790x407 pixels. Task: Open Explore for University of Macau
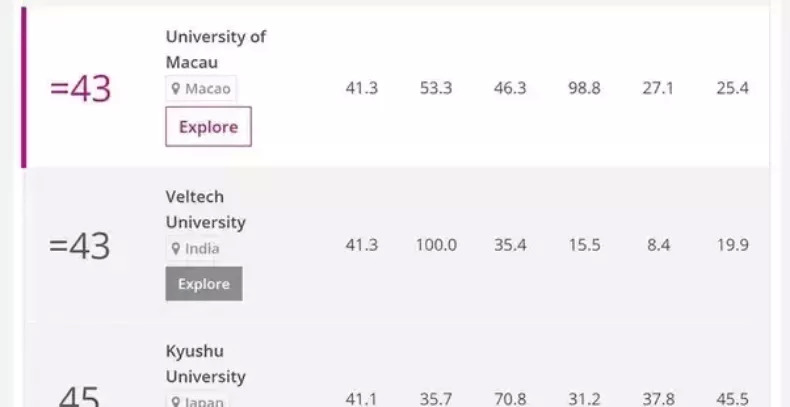click(x=208, y=127)
